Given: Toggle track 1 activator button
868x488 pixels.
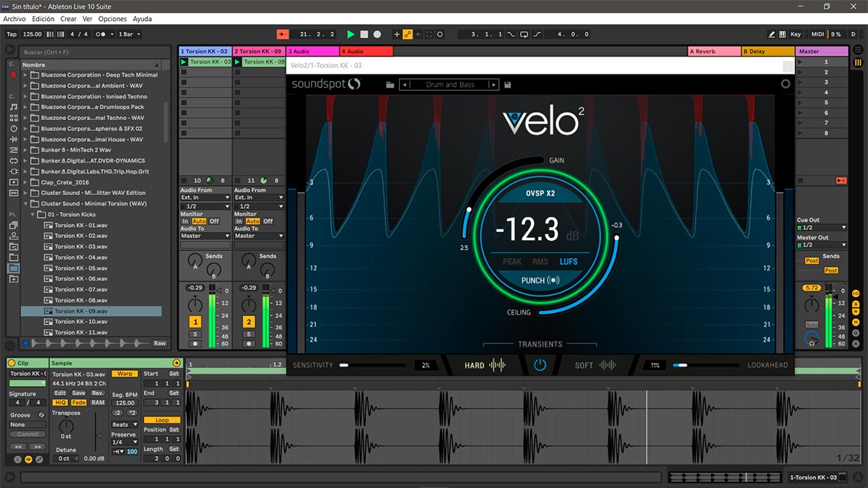Looking at the screenshot, I should click(195, 322).
